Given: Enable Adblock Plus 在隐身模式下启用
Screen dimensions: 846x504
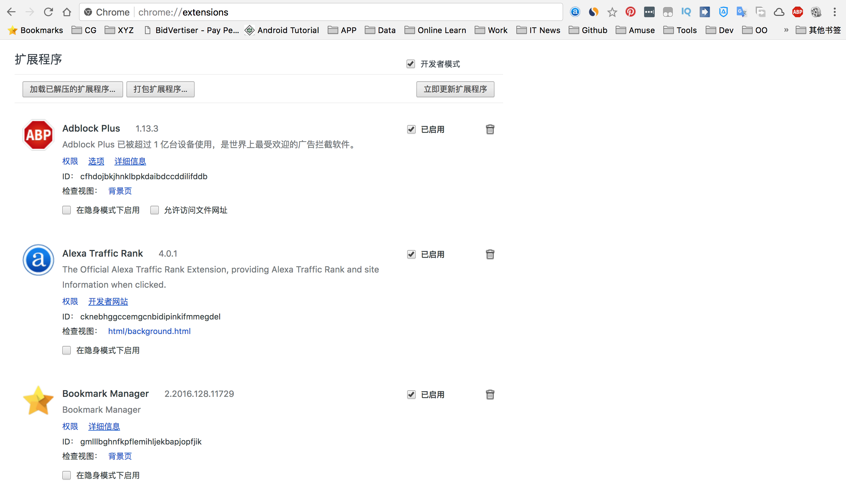Looking at the screenshot, I should pos(67,210).
